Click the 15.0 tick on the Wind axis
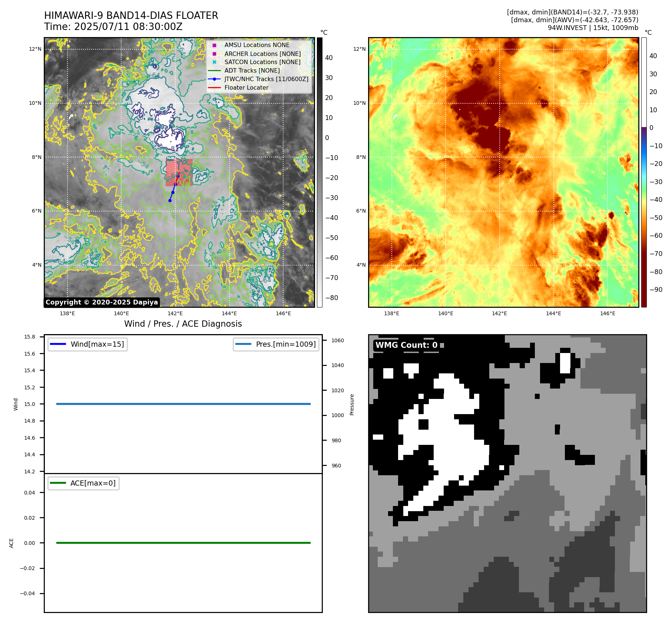 point(30,404)
